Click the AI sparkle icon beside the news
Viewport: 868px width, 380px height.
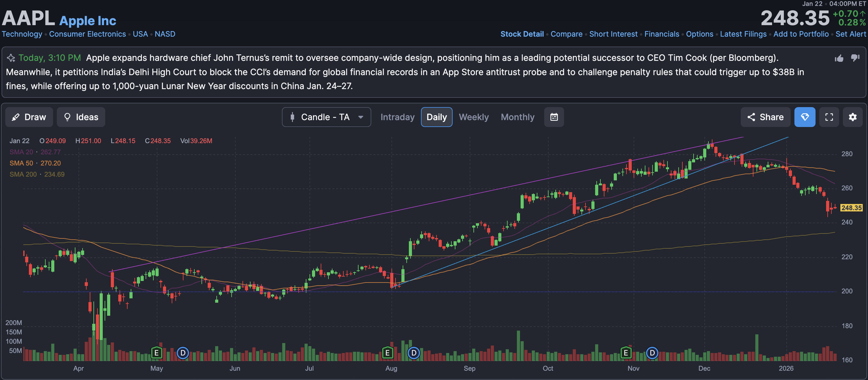[11, 58]
